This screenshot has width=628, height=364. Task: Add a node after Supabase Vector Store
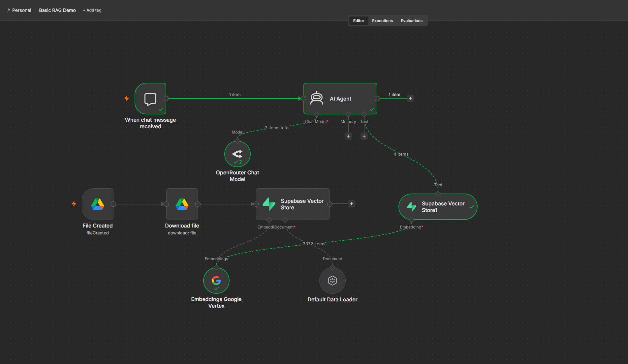[352, 204]
